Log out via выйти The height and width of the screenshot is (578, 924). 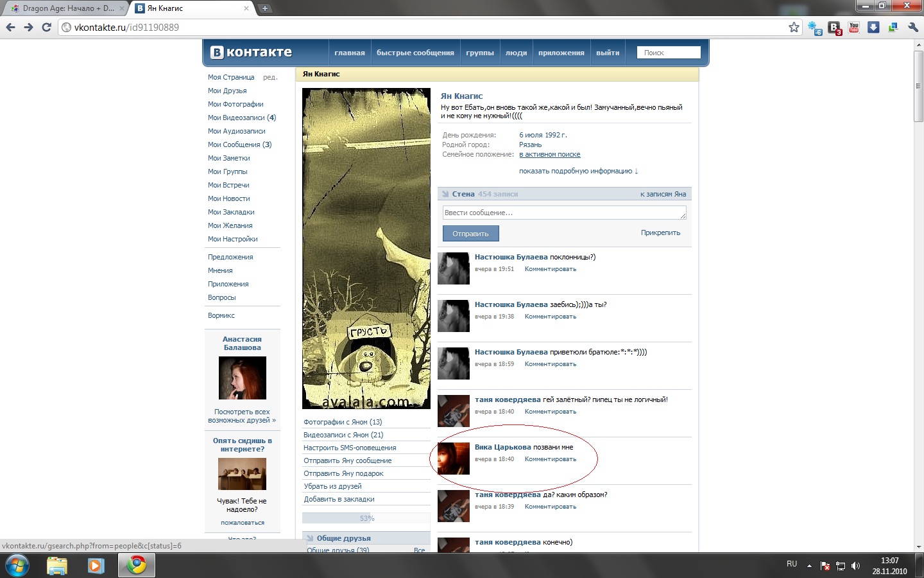pos(608,53)
